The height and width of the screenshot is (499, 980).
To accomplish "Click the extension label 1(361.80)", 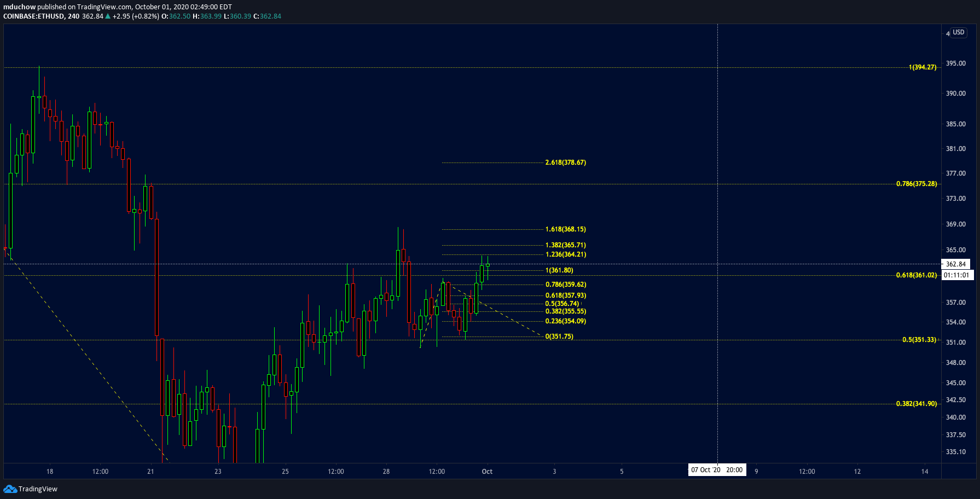I will (559, 270).
